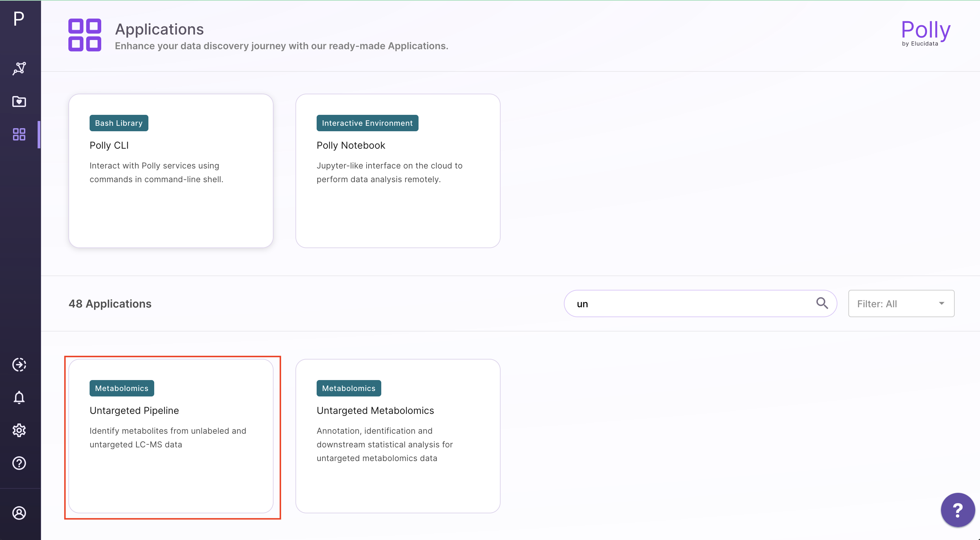Click the Untargeted Metabolomics title
Image resolution: width=980 pixels, height=540 pixels.
point(375,410)
